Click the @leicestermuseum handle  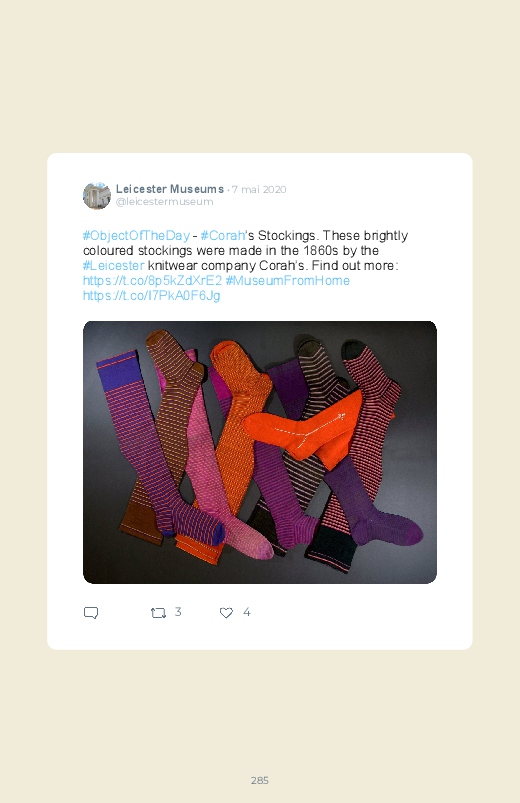pos(164,202)
